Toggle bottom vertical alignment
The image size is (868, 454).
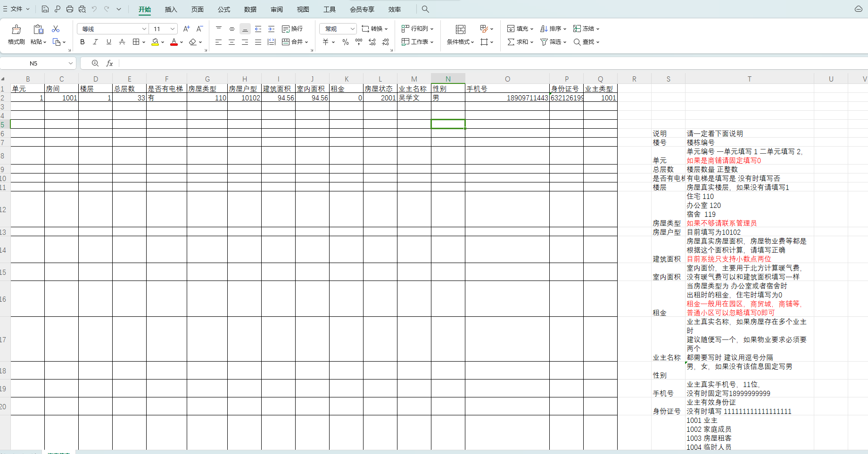[x=245, y=29]
